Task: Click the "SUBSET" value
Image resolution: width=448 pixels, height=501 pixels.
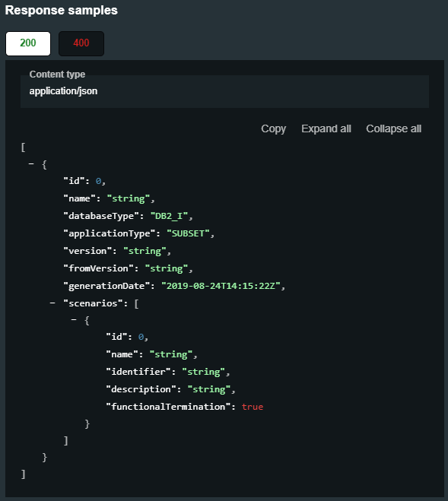Action: [x=188, y=233]
